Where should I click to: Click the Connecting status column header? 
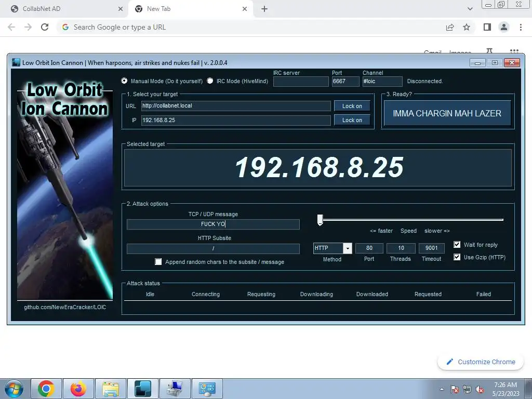click(206, 294)
